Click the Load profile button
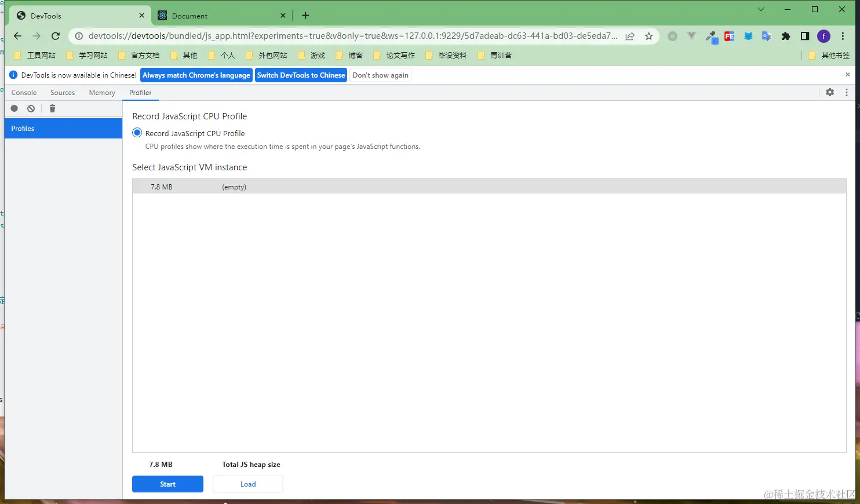This screenshot has width=860, height=504. click(x=248, y=484)
